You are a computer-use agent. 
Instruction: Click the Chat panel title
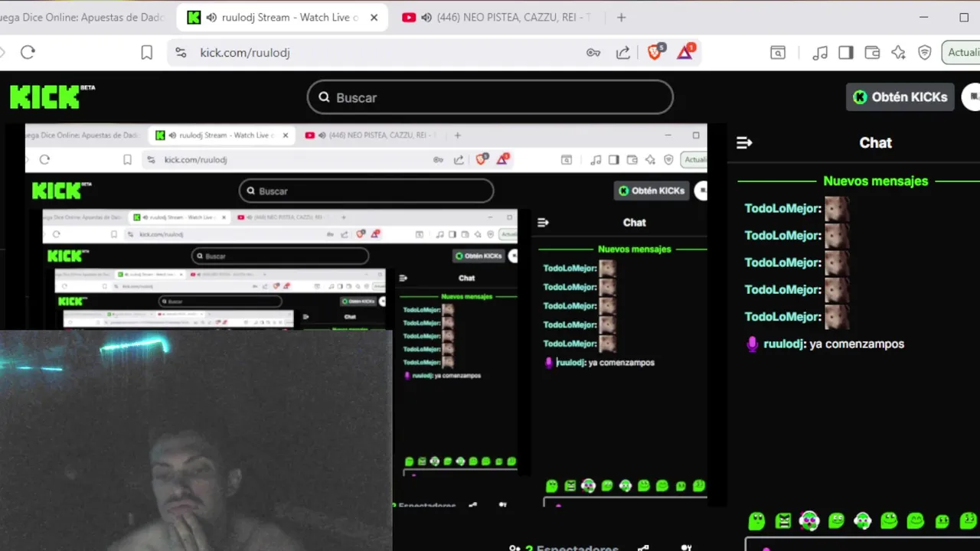(875, 142)
